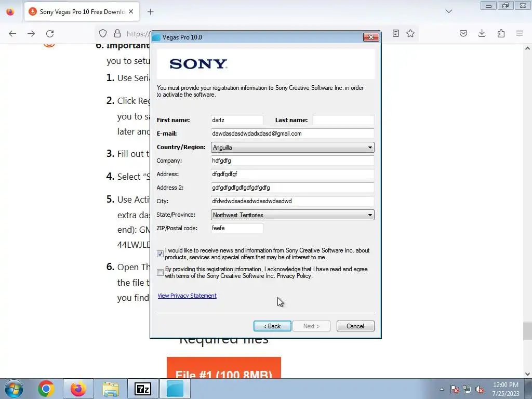Click the First name field
This screenshot has width=532, height=399.
tap(237, 120)
